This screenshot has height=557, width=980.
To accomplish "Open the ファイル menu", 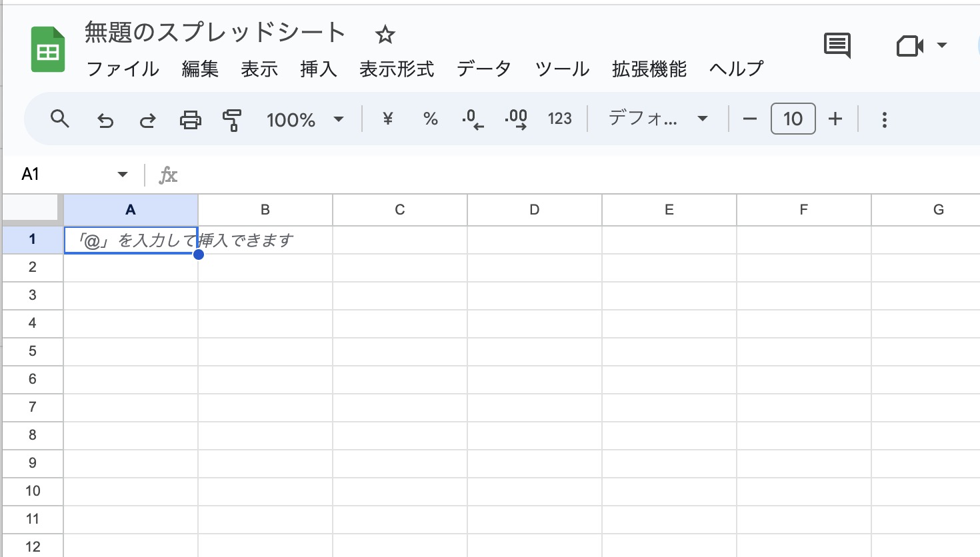I will click(x=123, y=69).
